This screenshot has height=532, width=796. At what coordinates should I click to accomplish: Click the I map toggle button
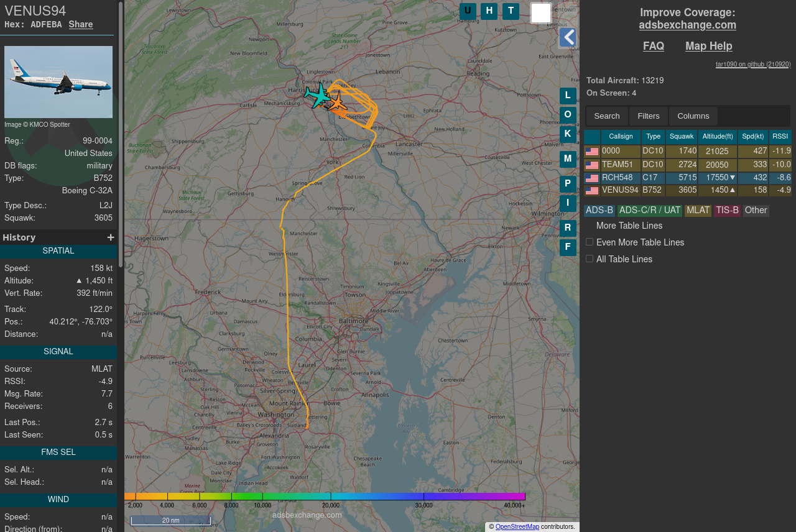(568, 203)
